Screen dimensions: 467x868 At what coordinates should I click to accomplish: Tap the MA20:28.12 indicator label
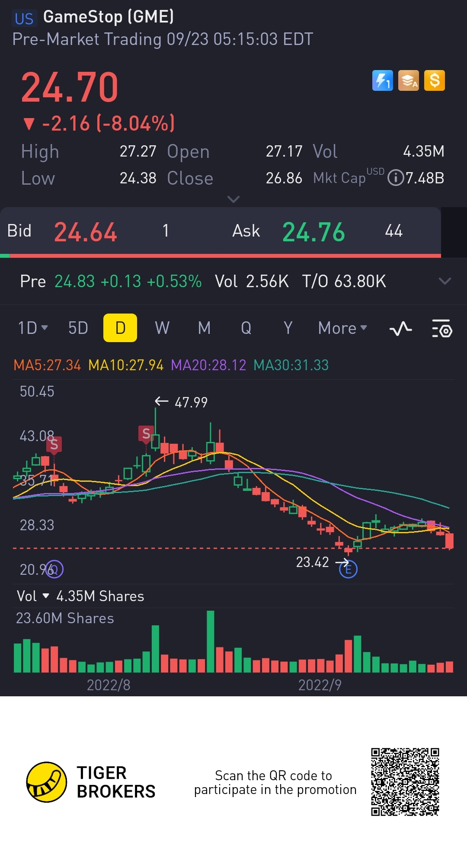click(208, 365)
